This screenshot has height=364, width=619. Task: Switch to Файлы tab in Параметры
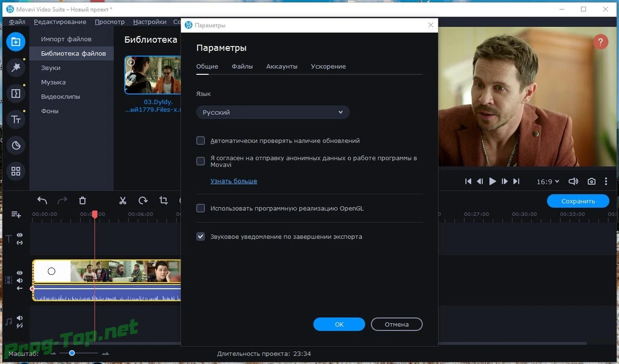pos(242,67)
